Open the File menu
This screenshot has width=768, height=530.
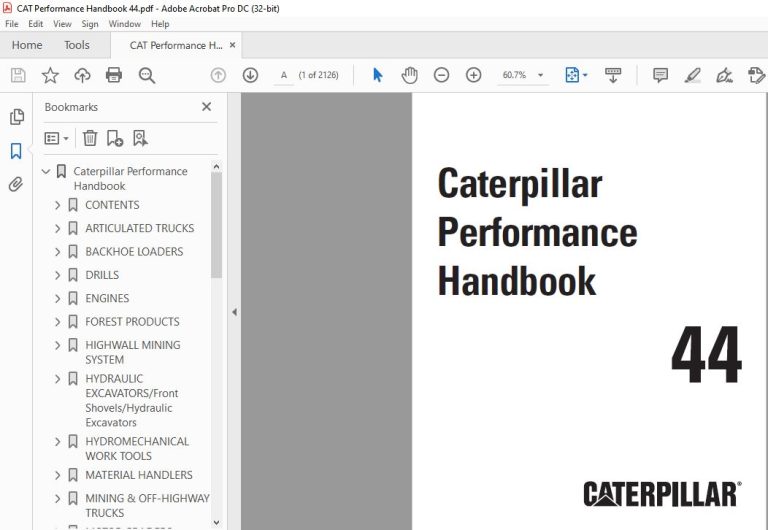click(11, 24)
